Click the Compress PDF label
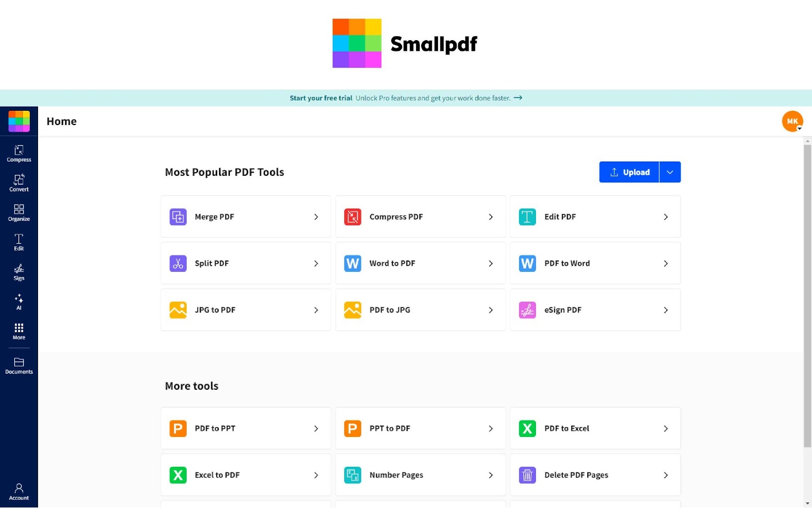The width and height of the screenshot is (812, 508). click(396, 217)
